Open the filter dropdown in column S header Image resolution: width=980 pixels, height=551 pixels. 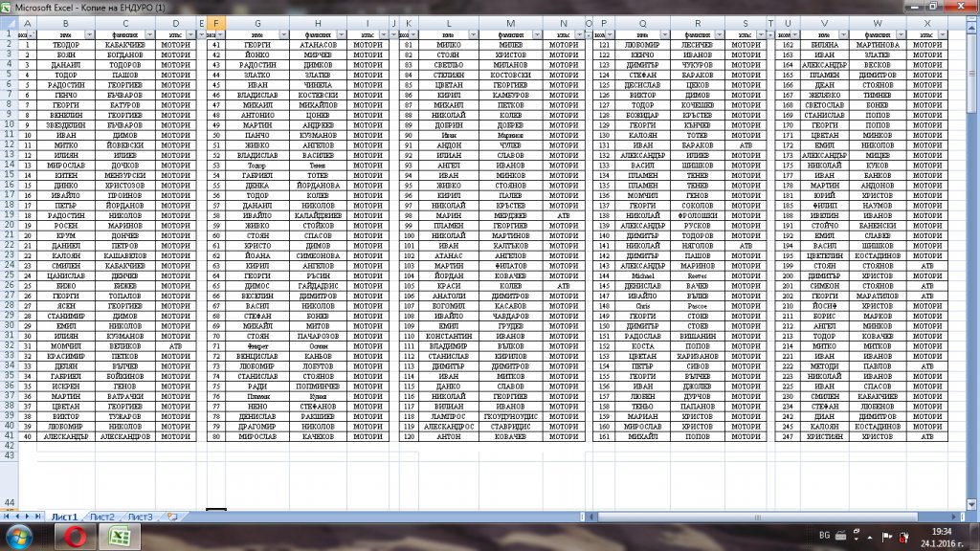pyautogui.click(x=761, y=35)
